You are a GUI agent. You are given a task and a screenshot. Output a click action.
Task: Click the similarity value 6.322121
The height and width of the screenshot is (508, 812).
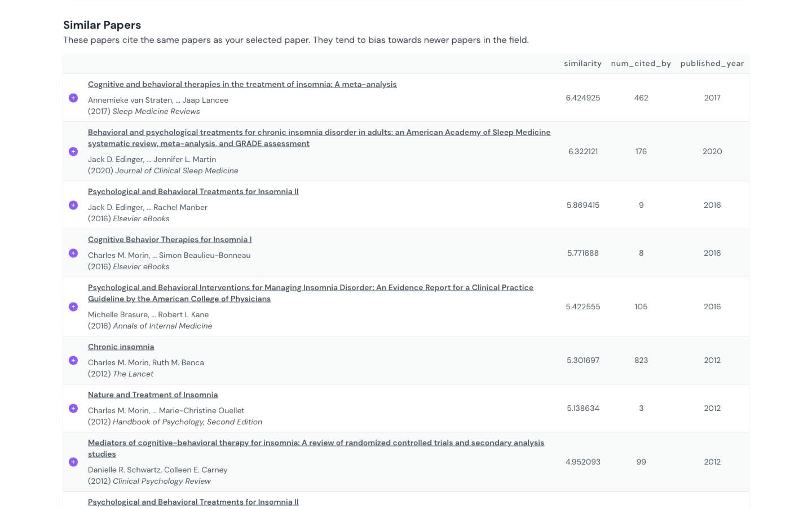[583, 151]
